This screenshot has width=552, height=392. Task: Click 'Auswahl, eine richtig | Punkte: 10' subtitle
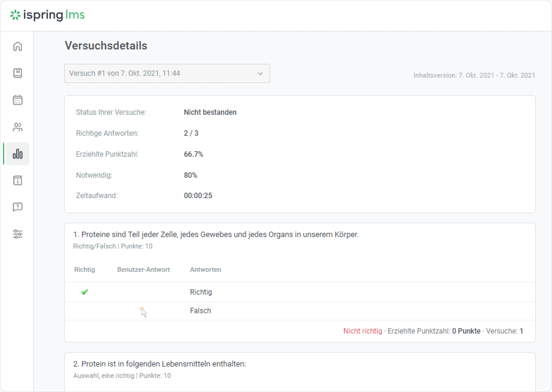pos(122,376)
